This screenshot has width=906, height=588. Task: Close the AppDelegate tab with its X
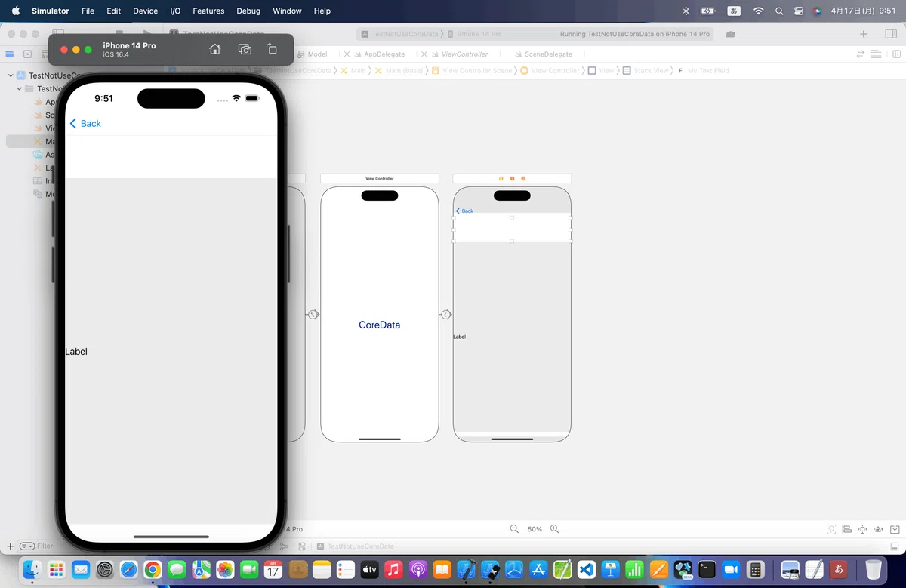pyautogui.click(x=347, y=54)
